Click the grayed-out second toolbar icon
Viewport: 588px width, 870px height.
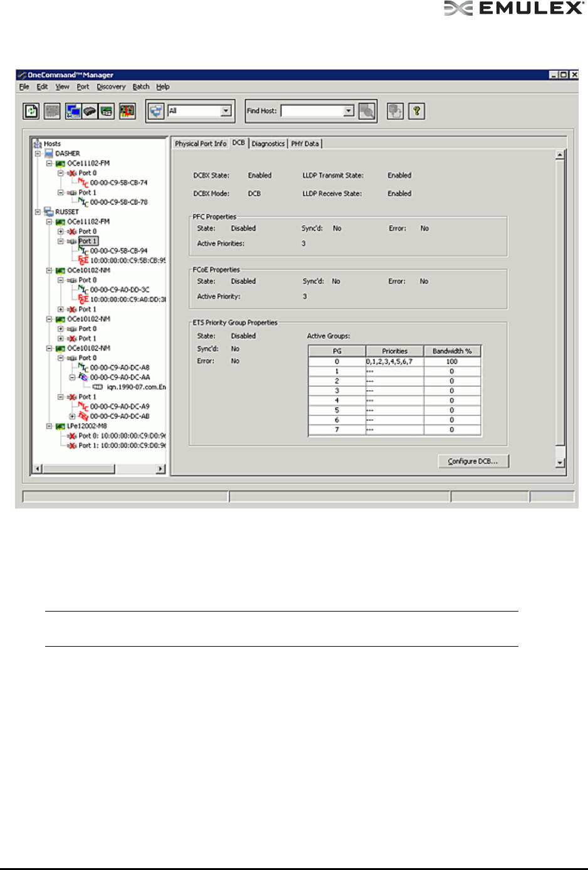pyautogui.click(x=52, y=111)
